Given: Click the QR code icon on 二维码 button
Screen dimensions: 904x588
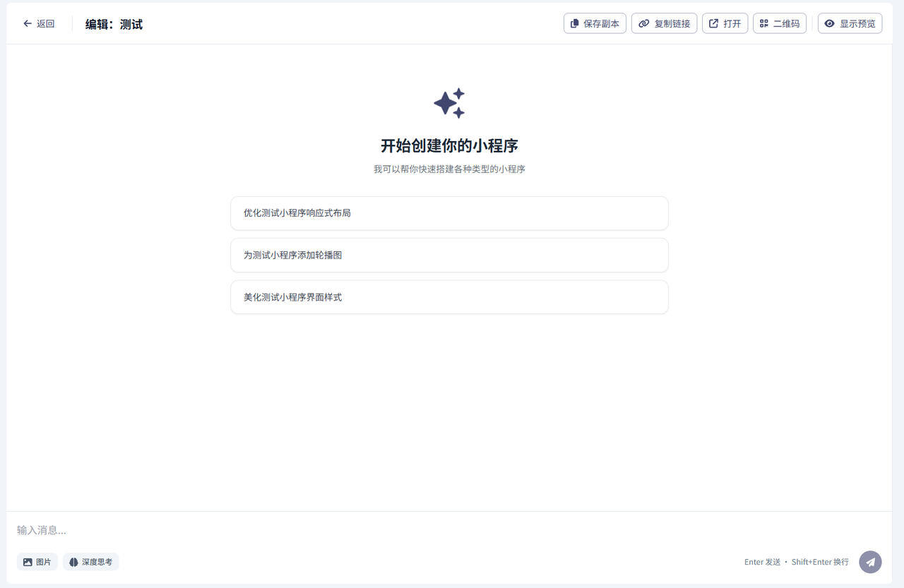Looking at the screenshot, I should (763, 23).
